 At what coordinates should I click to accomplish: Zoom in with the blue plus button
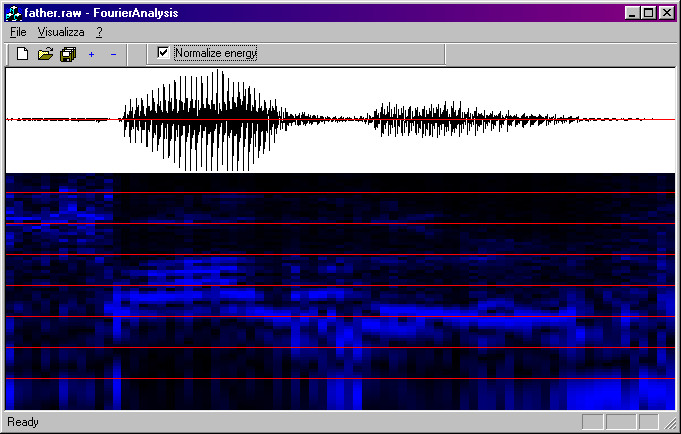pyautogui.click(x=91, y=54)
